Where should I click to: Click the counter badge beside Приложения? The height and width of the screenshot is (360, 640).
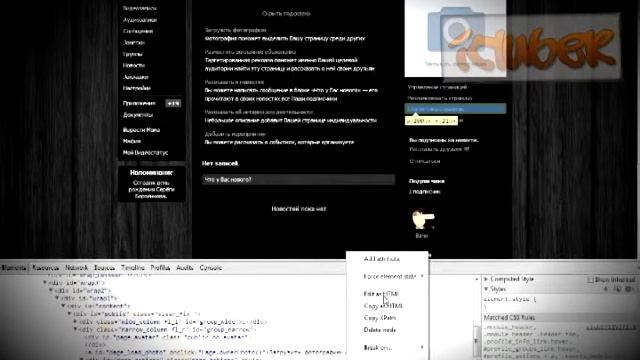coord(173,104)
